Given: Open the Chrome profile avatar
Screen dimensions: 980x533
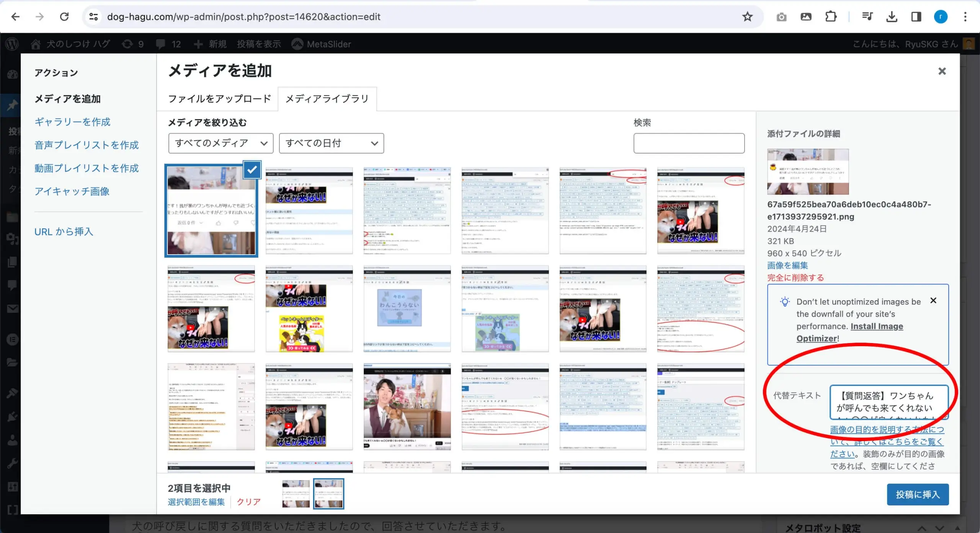Looking at the screenshot, I should [x=941, y=16].
